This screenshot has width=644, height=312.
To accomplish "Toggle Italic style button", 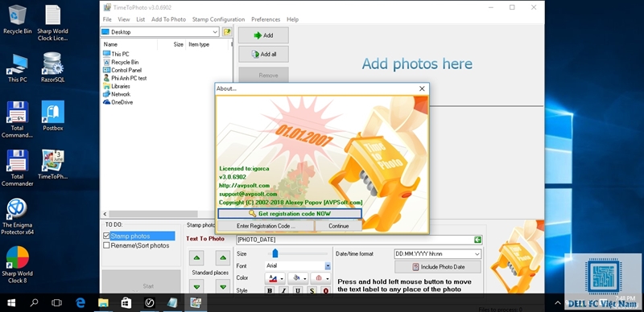I will (x=284, y=290).
